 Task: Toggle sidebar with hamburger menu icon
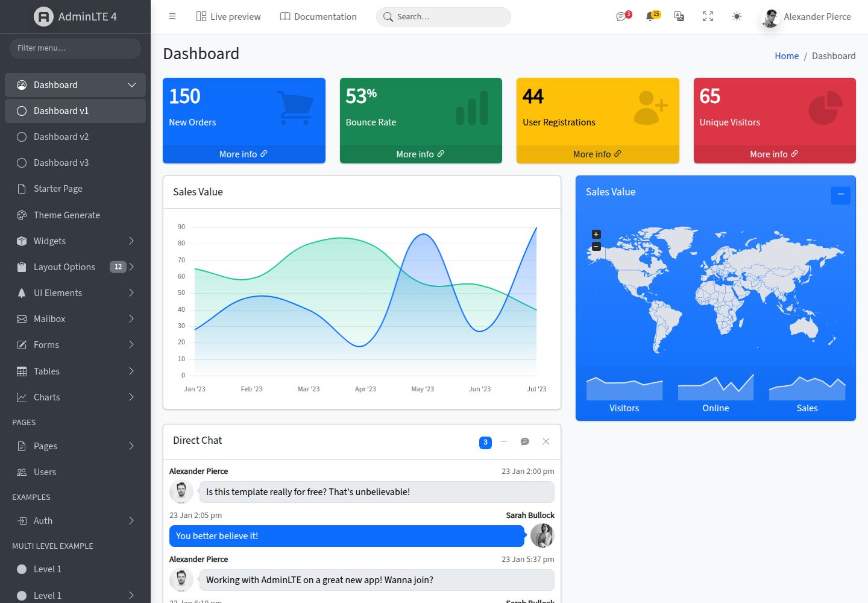click(x=172, y=16)
